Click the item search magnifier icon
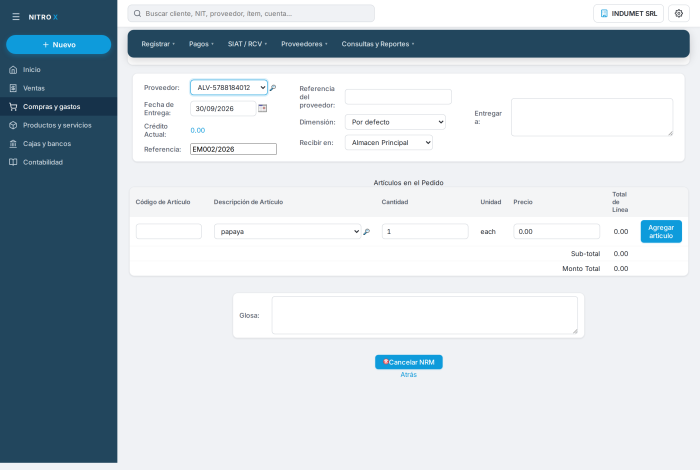The height and width of the screenshot is (470, 700). point(367,232)
